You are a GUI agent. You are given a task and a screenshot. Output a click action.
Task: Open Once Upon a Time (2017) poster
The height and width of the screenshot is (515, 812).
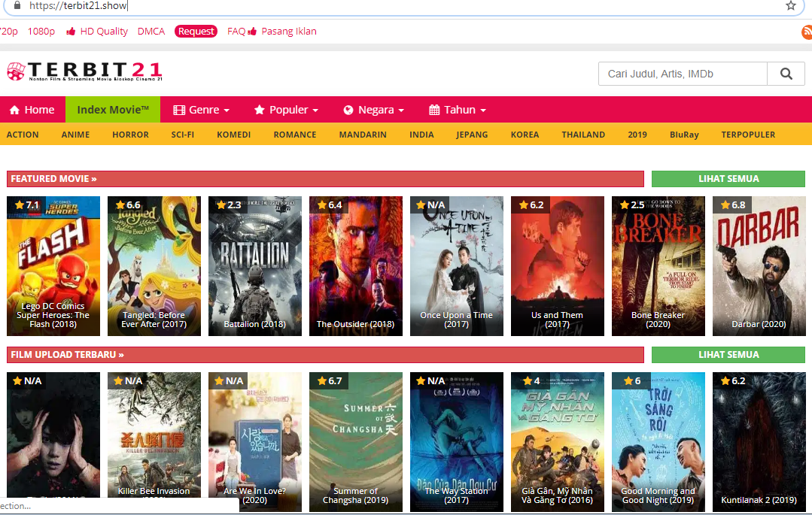(x=457, y=266)
